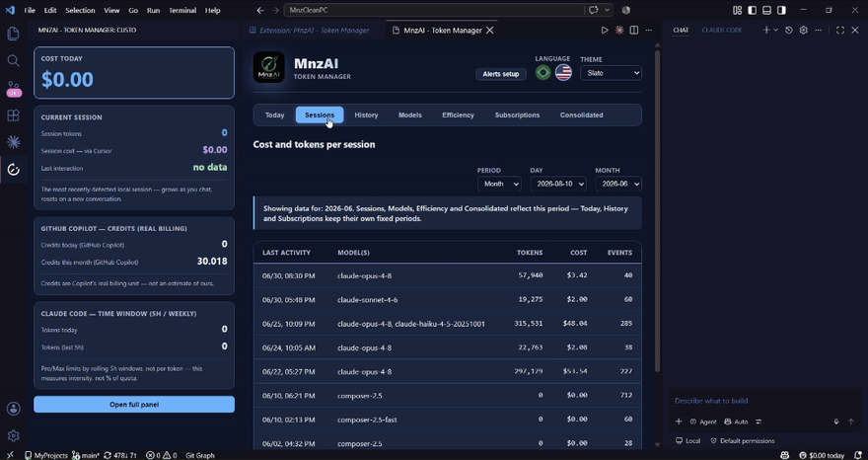Toggle Secondary Side Bar visibility
Screen dimensions: 868x460
tap(781, 10)
